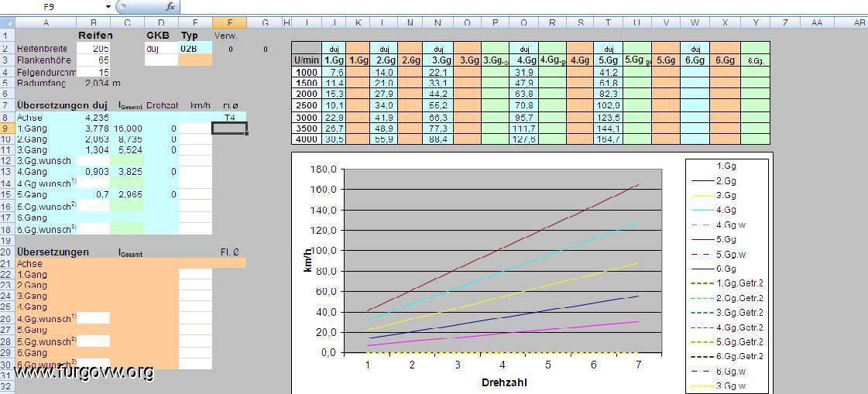Select the T4 cell in row 8
This screenshot has width=868, height=394.
[x=228, y=118]
